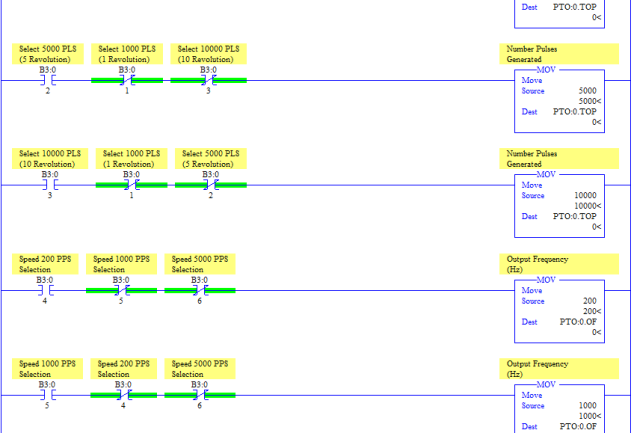Select closed contact B3:0/6 on the Source 1000 rung
Viewport: 634px width, 433px height.
click(x=200, y=395)
